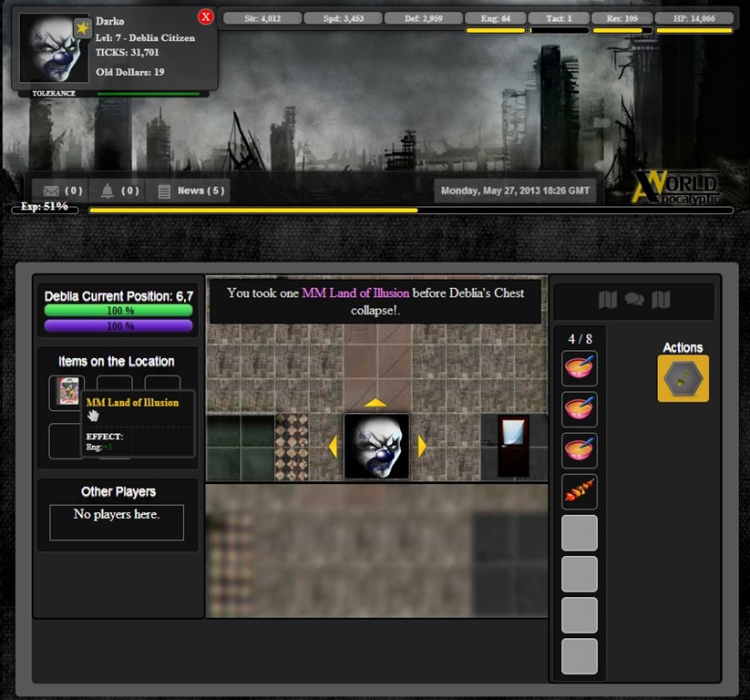
Task: Use the shovel dig action
Action: [683, 378]
